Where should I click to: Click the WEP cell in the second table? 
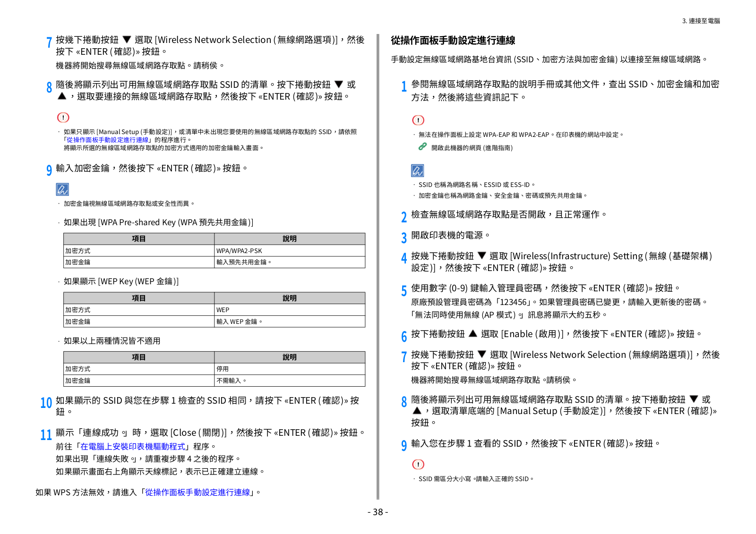290,310
